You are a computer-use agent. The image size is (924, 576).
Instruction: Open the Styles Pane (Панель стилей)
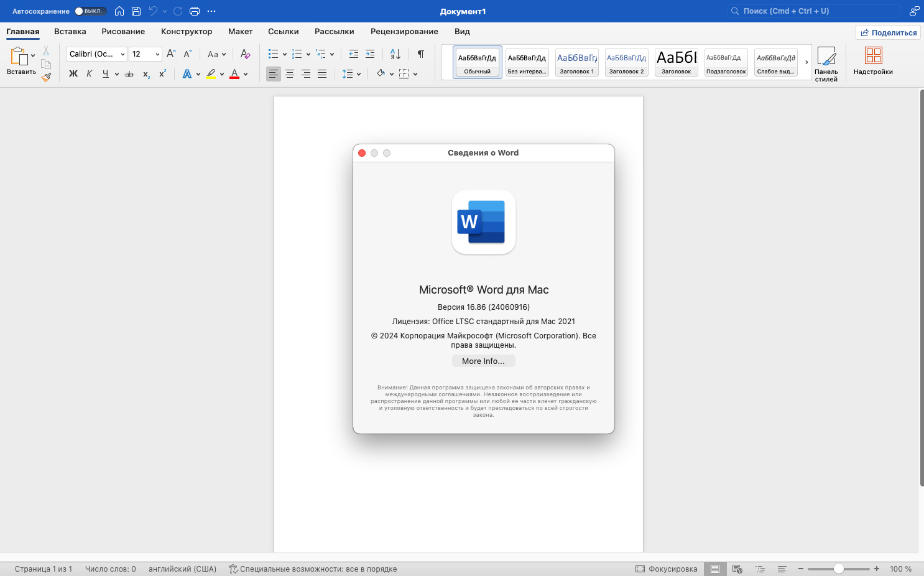(x=826, y=64)
